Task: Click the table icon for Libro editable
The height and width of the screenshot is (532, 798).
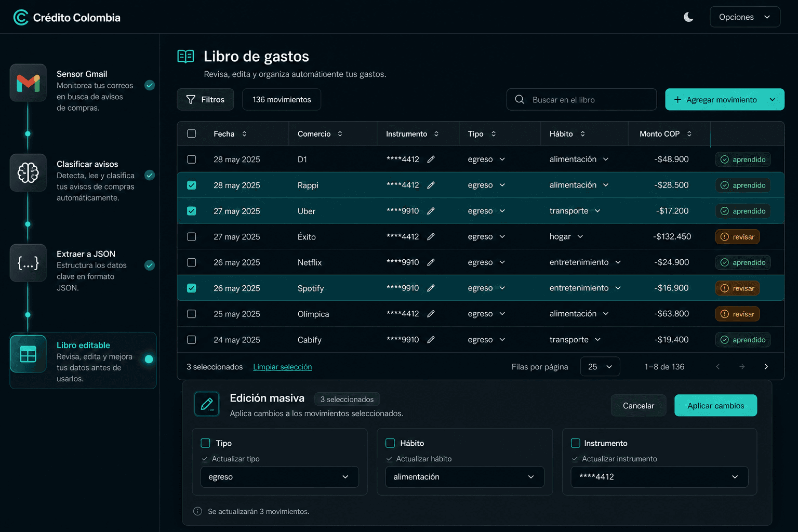Action: pos(28,354)
